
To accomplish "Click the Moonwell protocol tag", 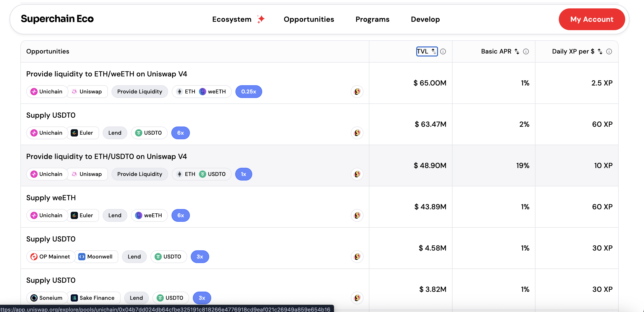I will [x=96, y=257].
